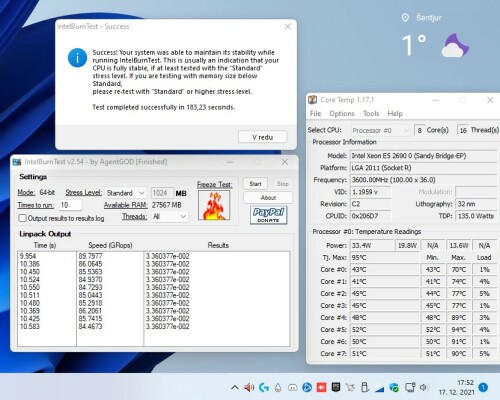Click the Start button in IntelBurnTest
The height and width of the screenshot is (400, 500).
tap(255, 184)
